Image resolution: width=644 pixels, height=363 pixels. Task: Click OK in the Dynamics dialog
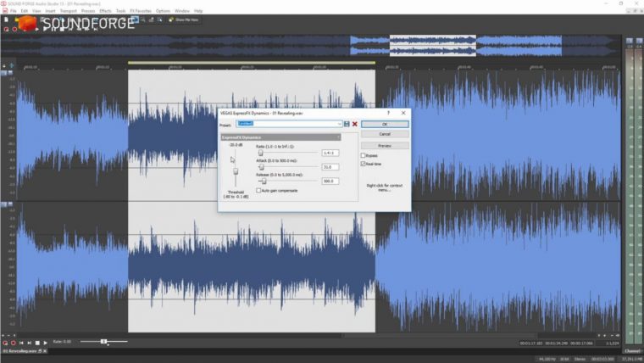point(385,124)
